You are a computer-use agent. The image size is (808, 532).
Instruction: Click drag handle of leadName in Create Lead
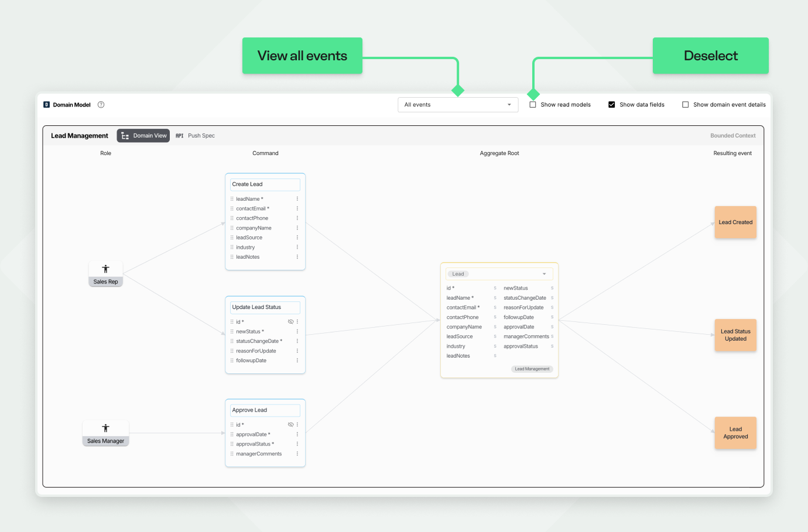232,199
